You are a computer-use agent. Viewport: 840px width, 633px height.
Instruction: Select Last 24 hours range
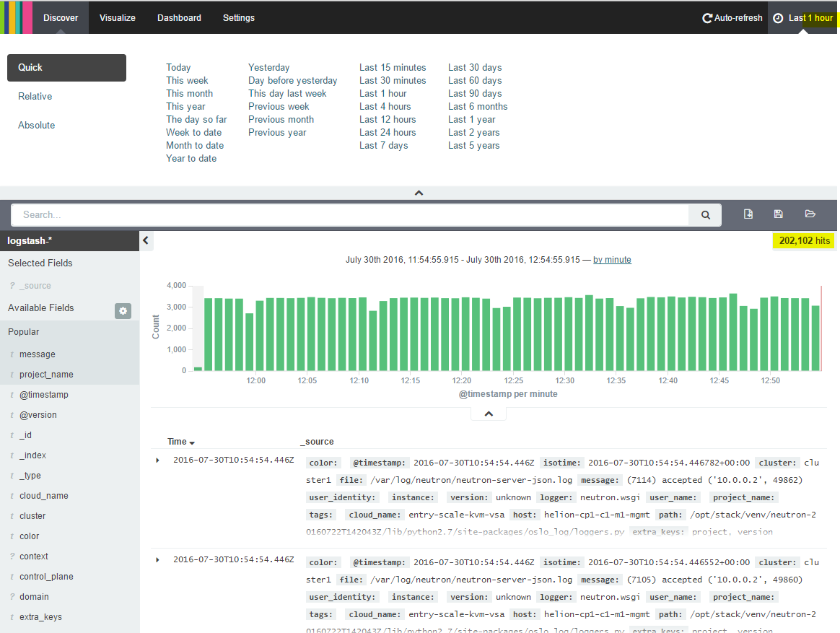tap(388, 132)
